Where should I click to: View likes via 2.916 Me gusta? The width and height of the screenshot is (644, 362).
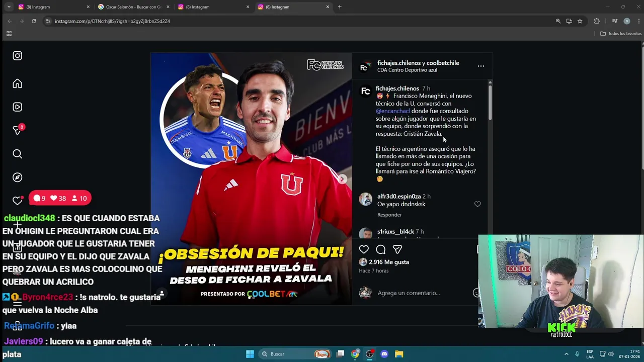(389, 262)
